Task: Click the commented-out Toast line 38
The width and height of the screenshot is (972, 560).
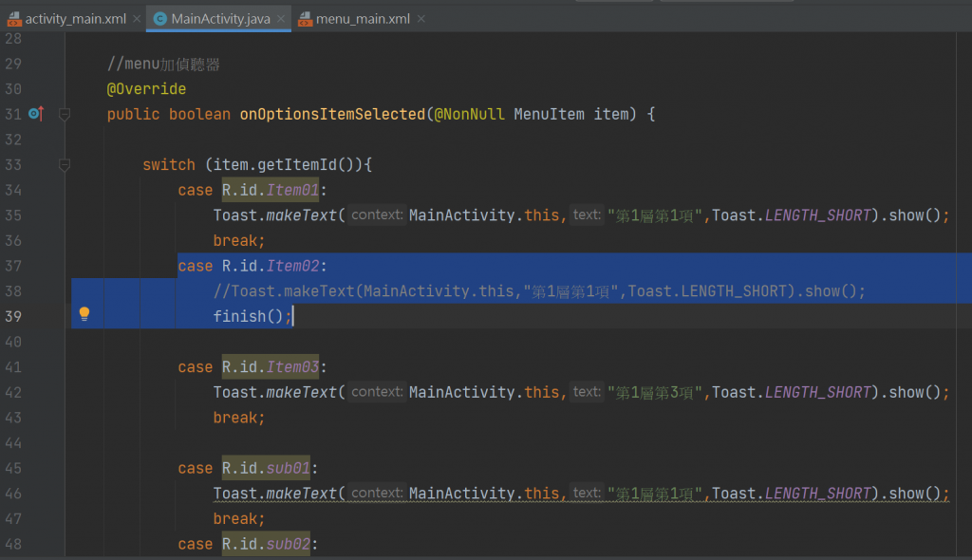Action: point(539,290)
